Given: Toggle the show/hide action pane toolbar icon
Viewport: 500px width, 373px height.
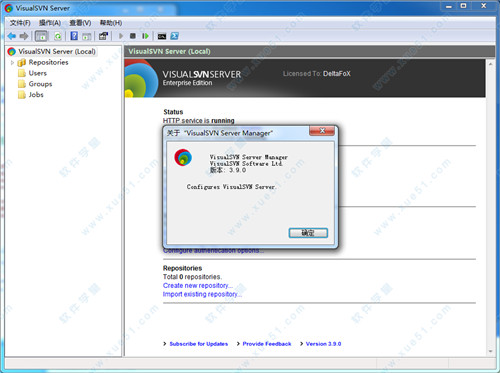Looking at the screenshot, I should point(87,36).
